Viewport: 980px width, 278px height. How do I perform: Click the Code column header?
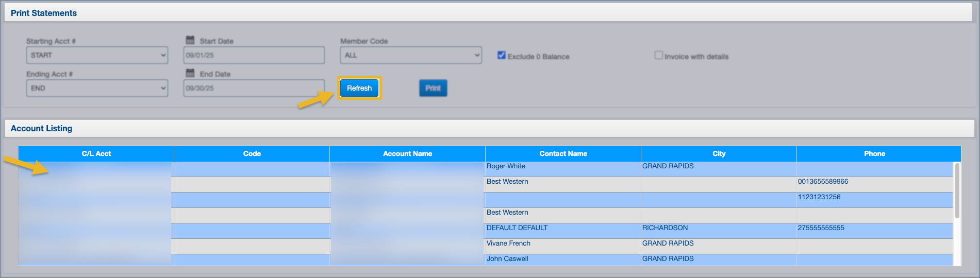[x=252, y=153]
